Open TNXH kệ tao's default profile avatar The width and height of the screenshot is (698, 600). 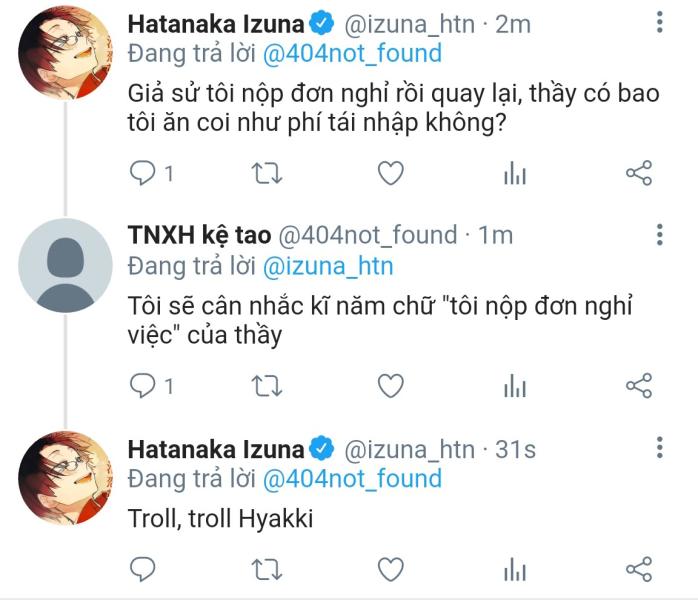point(66,265)
